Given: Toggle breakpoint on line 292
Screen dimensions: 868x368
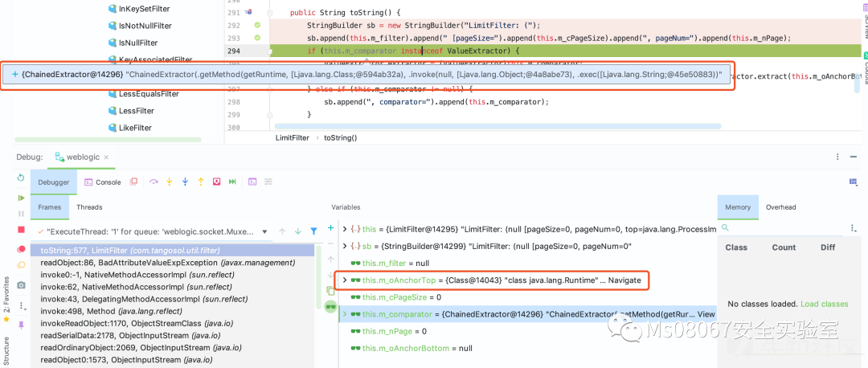Looking at the screenshot, I should coord(257,25).
